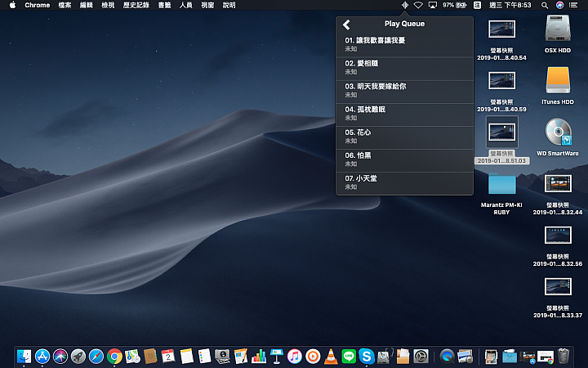This screenshot has width=588, height=368.
Task: Open System Preferences from the Dock
Action: tap(421, 356)
